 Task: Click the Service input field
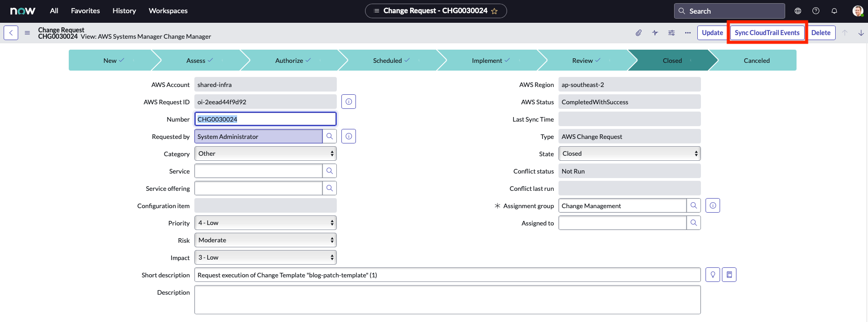pos(258,171)
